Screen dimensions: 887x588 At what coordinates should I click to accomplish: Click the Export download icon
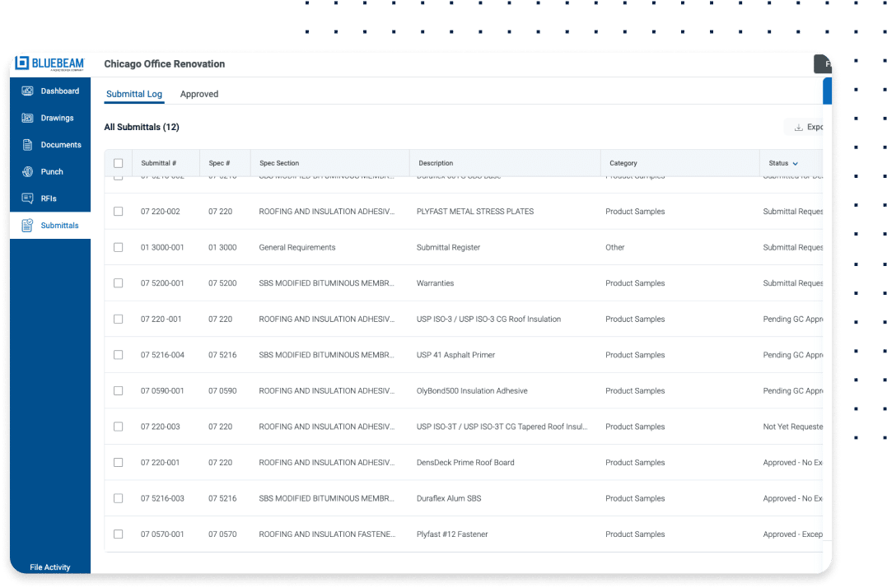(798, 128)
